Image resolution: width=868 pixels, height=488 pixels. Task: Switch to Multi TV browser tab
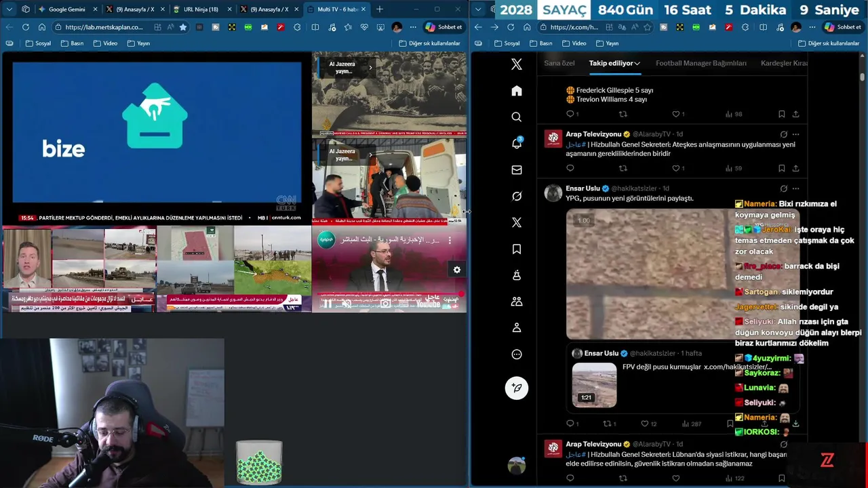[336, 9]
